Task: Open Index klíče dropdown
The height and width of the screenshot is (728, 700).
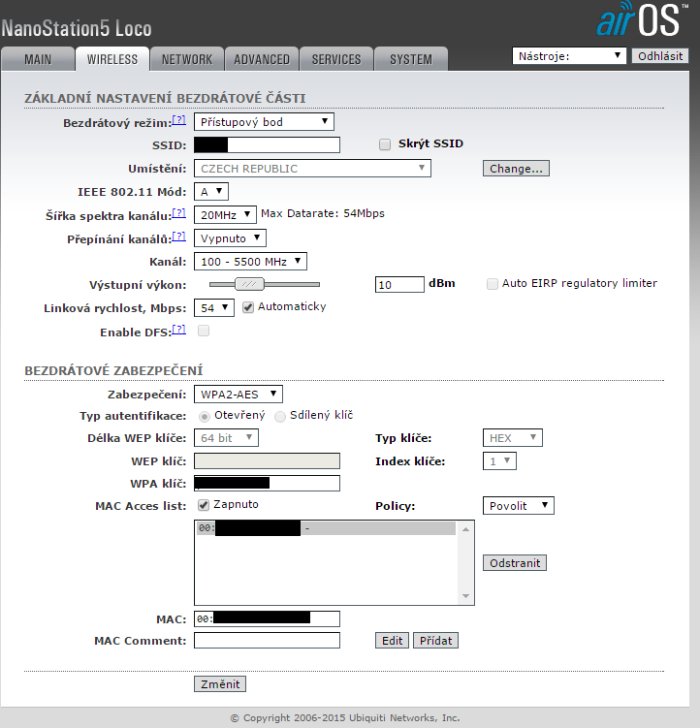Action: (x=500, y=461)
